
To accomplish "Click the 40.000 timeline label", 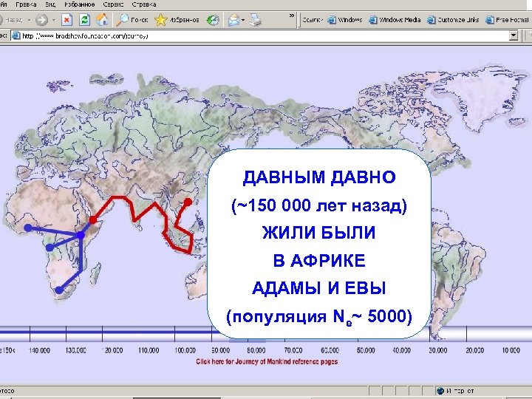I will [x=402, y=350].
